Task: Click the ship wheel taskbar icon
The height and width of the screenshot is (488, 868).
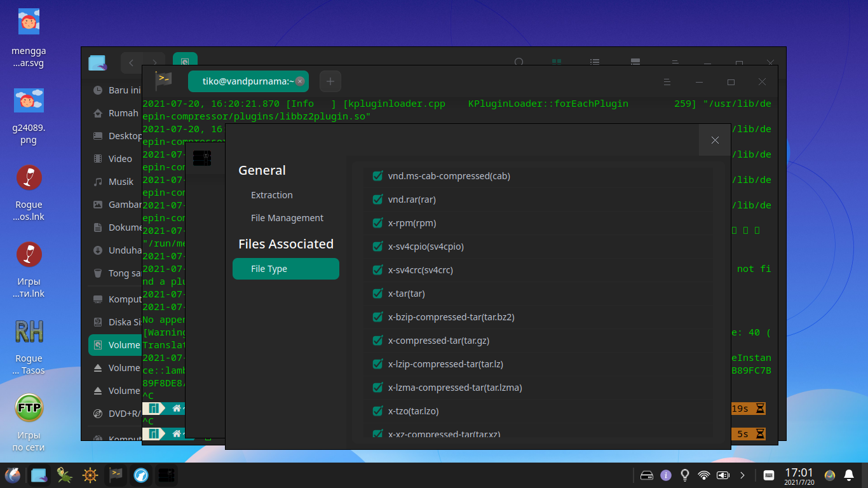Action: (90, 475)
